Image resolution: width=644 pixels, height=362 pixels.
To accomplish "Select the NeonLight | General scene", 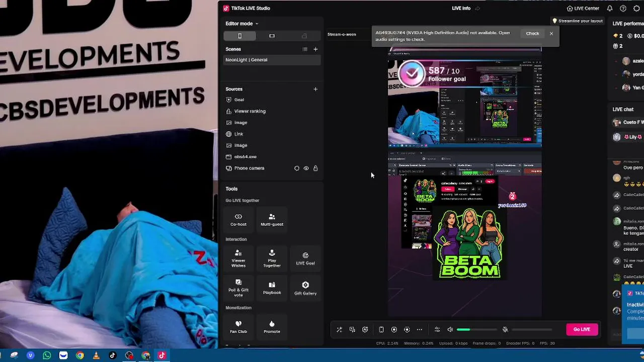I will [272, 60].
